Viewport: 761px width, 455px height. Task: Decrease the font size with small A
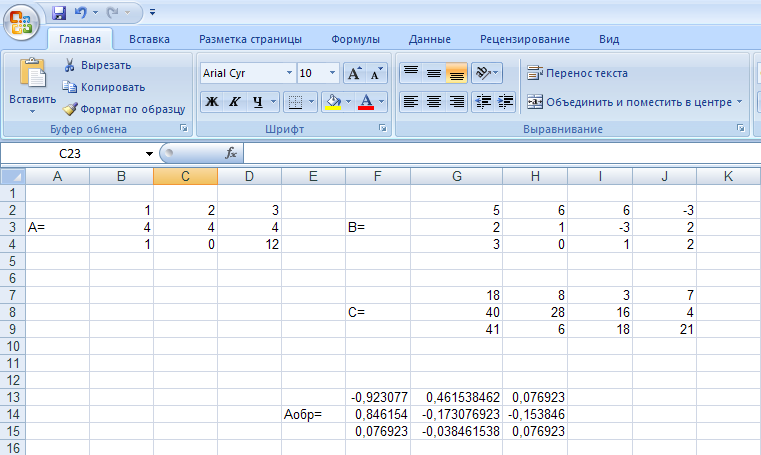point(376,73)
